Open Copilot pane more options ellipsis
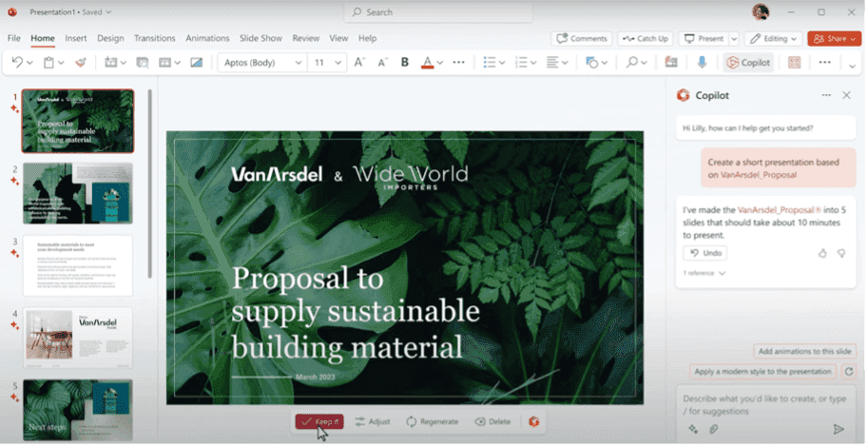This screenshot has height=447, width=868. pos(826,95)
